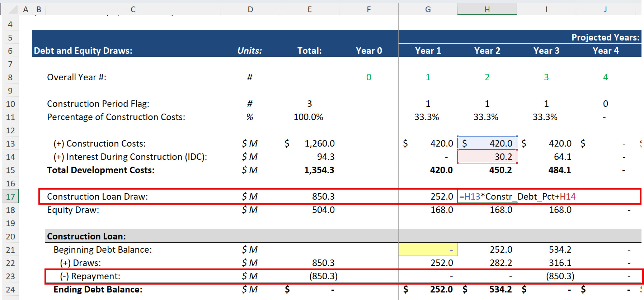Select the "Total Development Costs:" label
The height and width of the screenshot is (300, 644).
click(x=100, y=170)
